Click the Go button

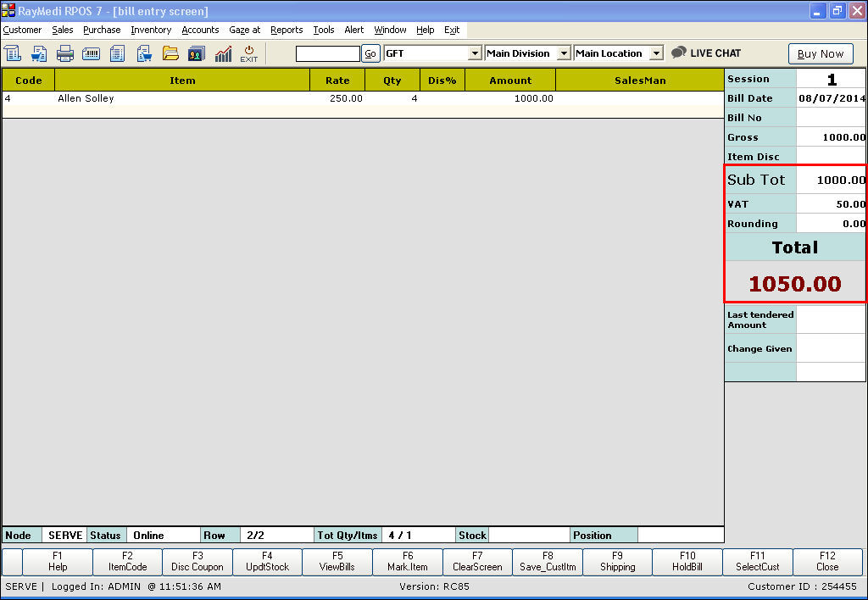(x=370, y=53)
